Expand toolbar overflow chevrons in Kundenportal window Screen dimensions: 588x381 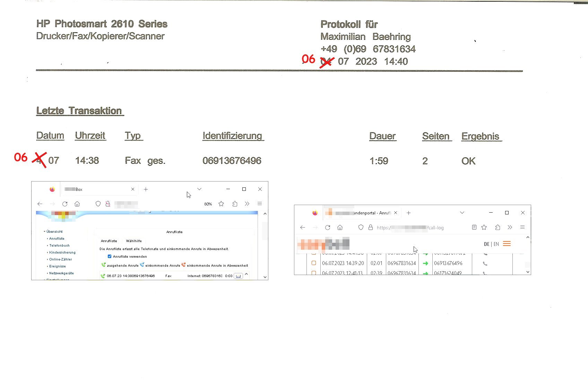(510, 228)
